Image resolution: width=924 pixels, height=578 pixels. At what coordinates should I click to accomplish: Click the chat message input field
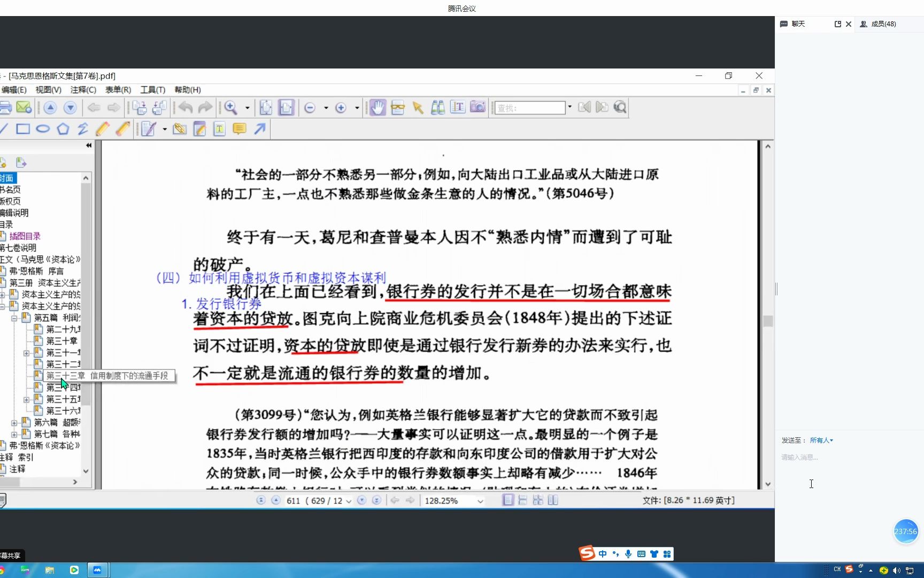pyautogui.click(x=849, y=458)
